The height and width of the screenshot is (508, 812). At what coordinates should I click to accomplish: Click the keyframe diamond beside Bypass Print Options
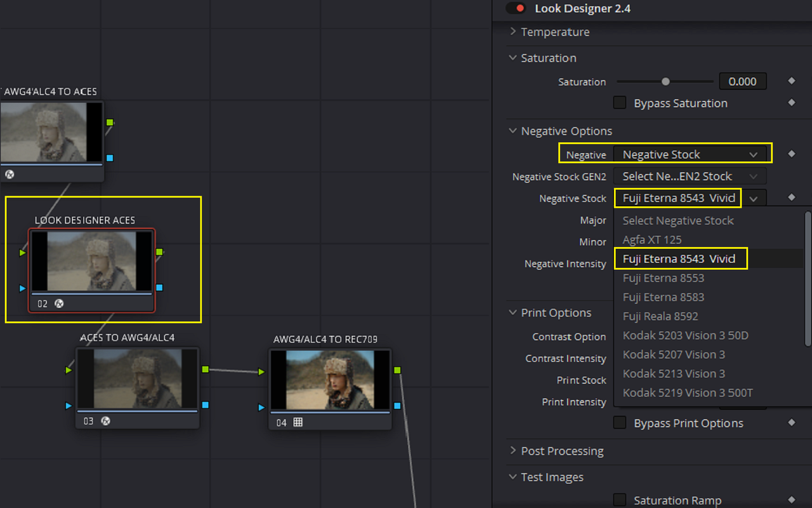pos(791,423)
